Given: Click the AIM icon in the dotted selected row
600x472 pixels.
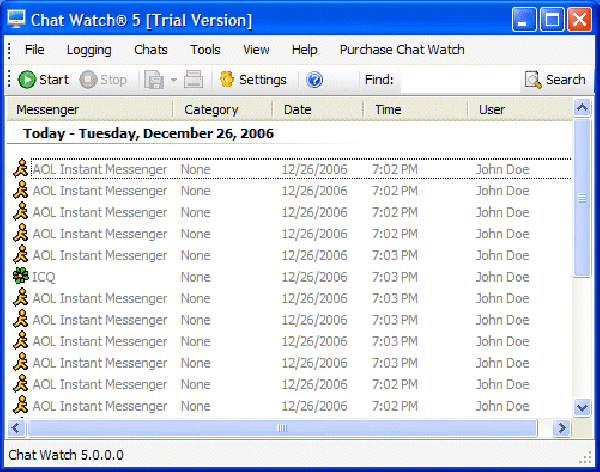Looking at the screenshot, I should tap(21, 168).
